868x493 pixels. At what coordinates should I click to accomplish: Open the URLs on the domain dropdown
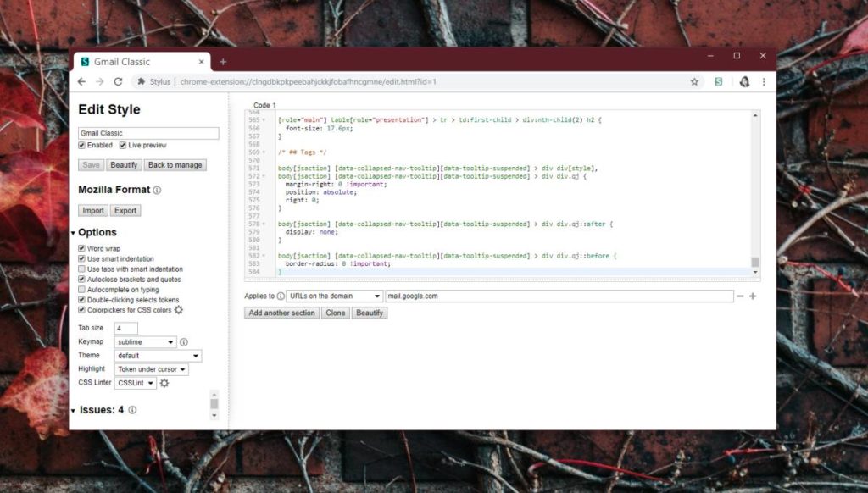[335, 296]
